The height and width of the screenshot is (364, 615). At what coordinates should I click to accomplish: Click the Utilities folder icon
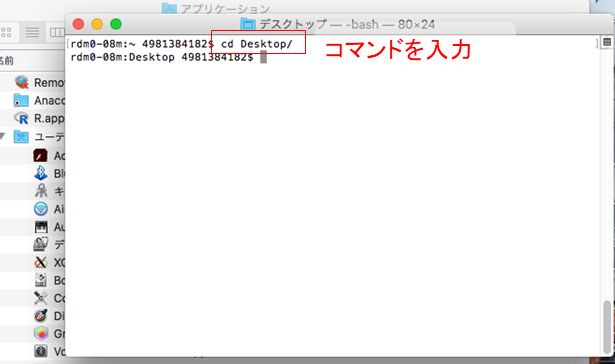pyautogui.click(x=21, y=136)
